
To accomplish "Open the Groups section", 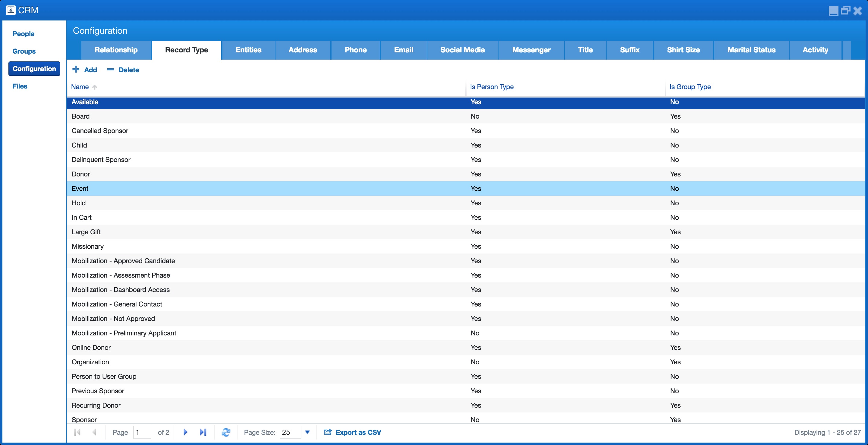I will tap(24, 51).
